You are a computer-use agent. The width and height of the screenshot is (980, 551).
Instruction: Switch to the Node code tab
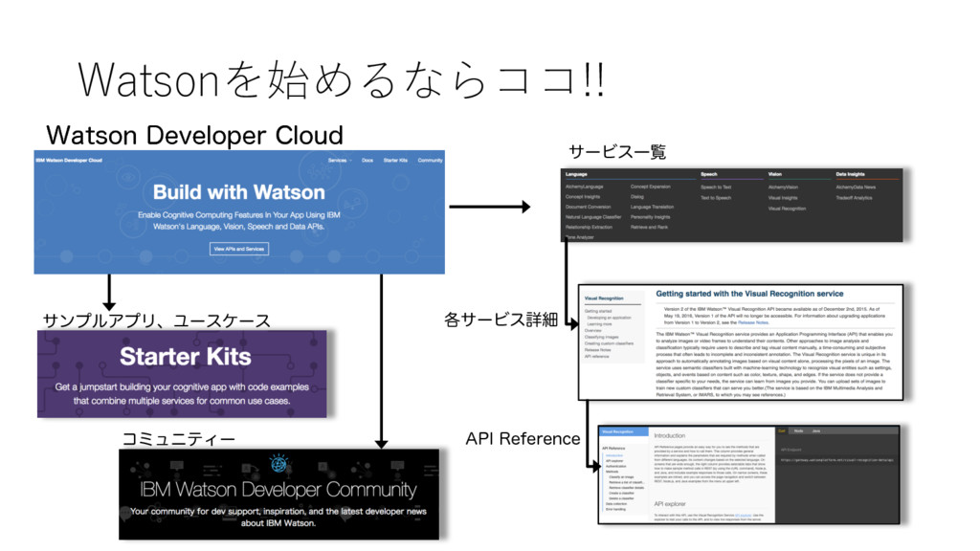[798, 431]
